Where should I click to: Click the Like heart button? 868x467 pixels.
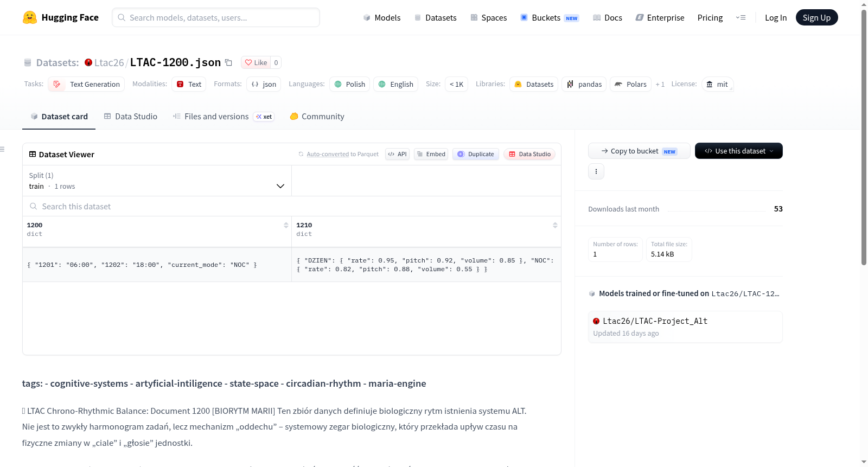pos(256,62)
